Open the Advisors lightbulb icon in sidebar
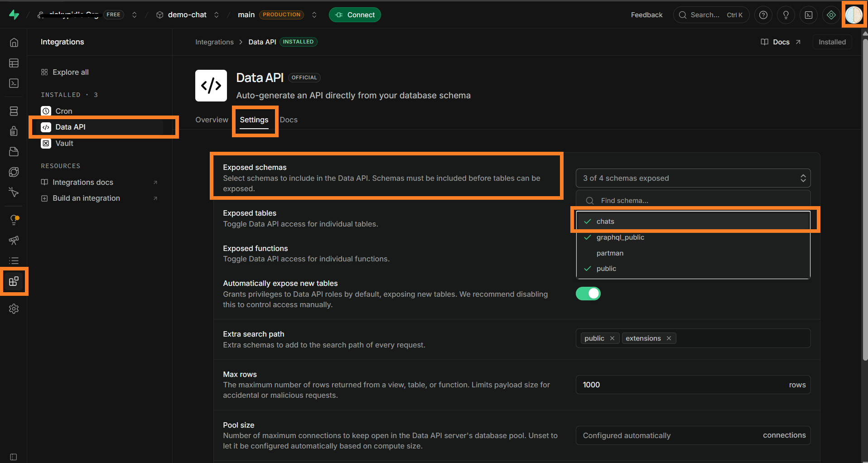Screen dimensions: 868x463 14,220
